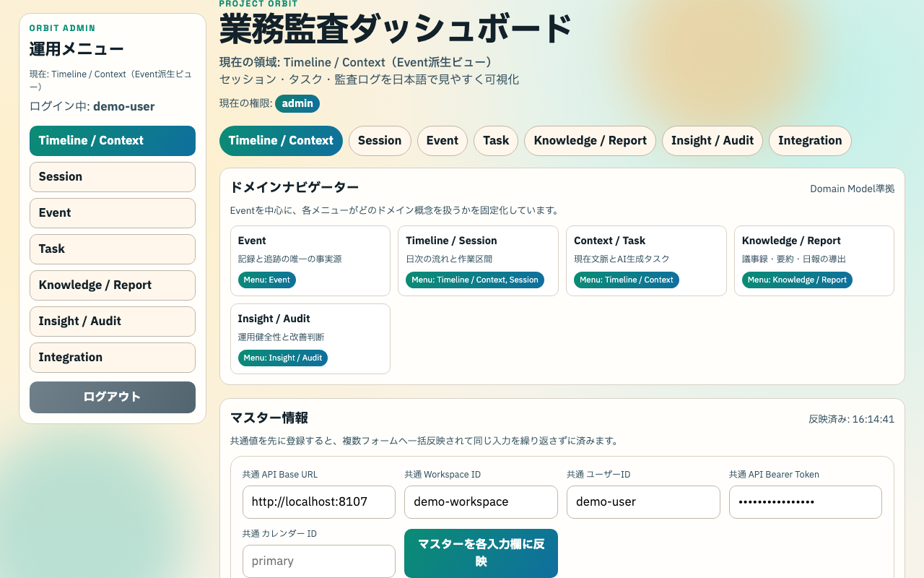Click the admin permission badge

pyautogui.click(x=297, y=103)
